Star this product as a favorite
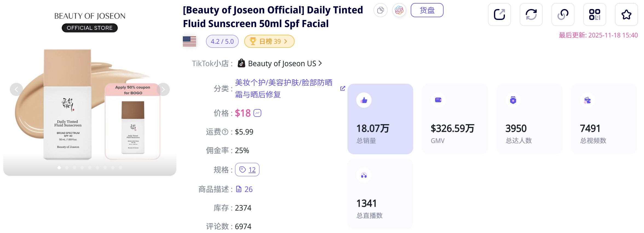644x233 pixels. 626,14
